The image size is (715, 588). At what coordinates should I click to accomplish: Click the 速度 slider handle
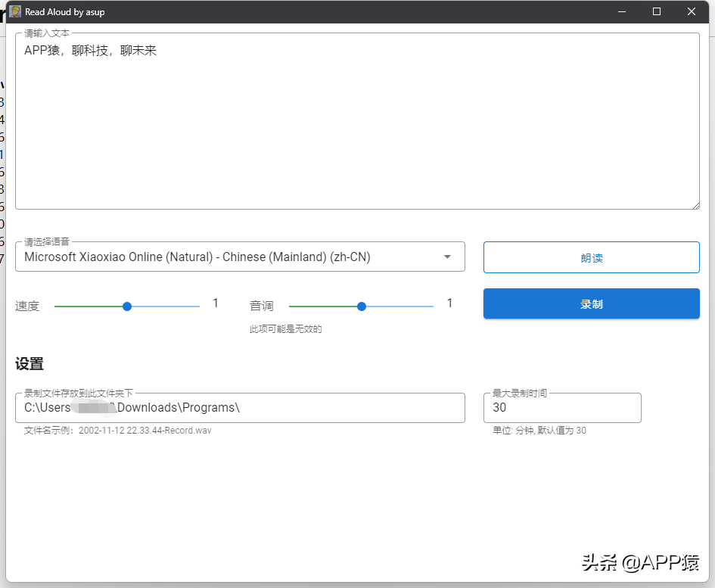127,306
